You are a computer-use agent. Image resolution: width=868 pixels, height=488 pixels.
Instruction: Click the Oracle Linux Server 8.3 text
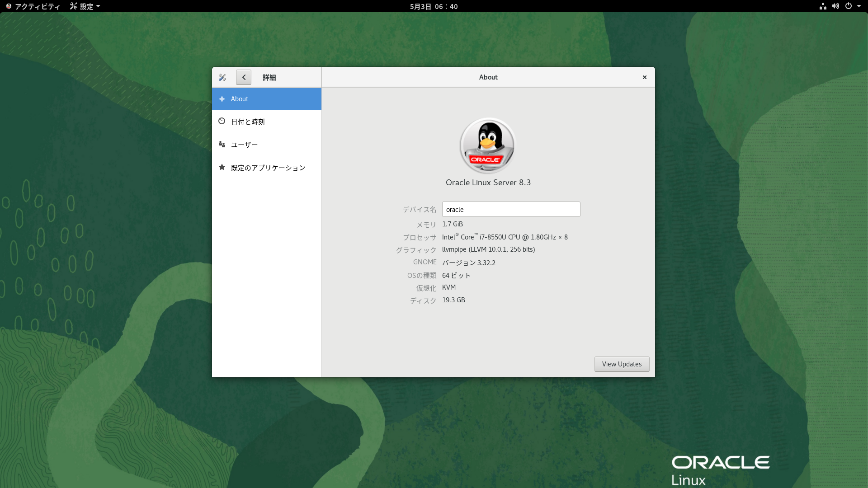pyautogui.click(x=488, y=183)
